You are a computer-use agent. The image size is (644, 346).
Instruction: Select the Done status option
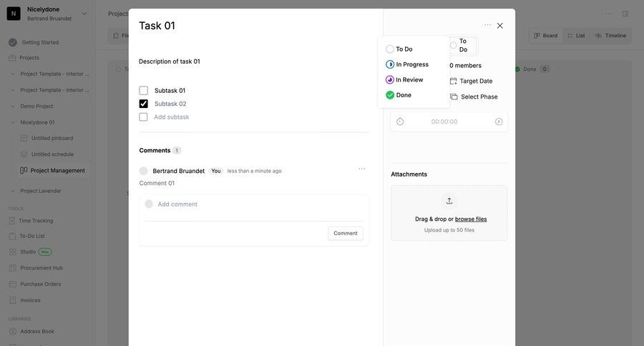click(399, 95)
